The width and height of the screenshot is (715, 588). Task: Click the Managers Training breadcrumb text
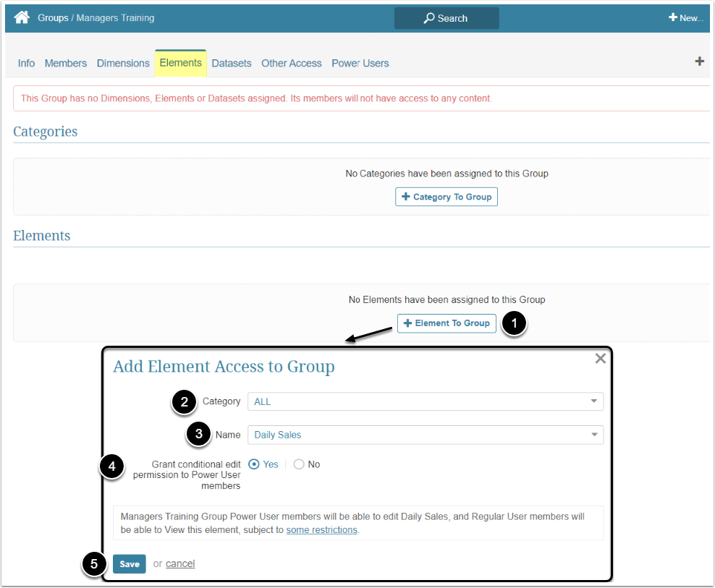coord(115,18)
